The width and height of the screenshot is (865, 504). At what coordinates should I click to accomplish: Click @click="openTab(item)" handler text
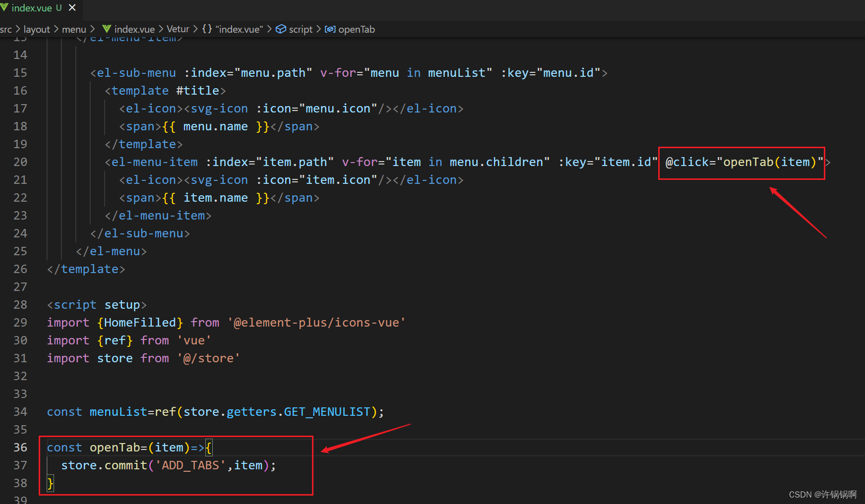pyautogui.click(x=744, y=162)
